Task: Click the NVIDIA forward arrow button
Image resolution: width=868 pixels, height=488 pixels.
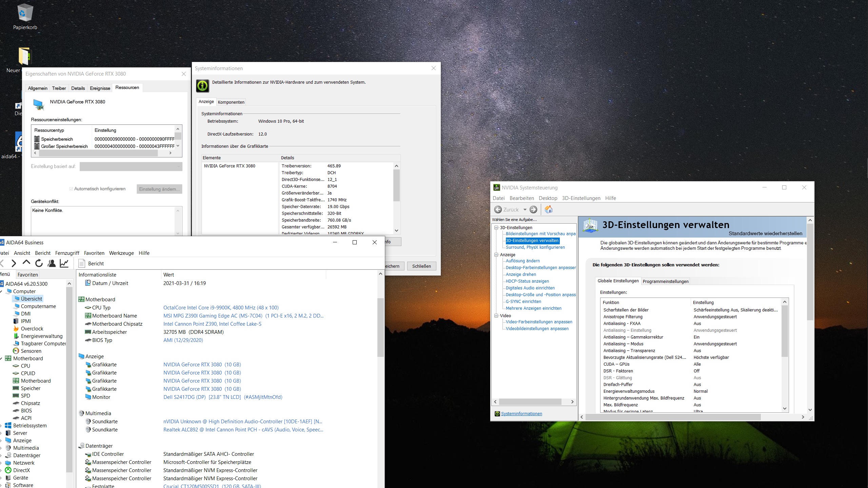Action: [x=533, y=209]
